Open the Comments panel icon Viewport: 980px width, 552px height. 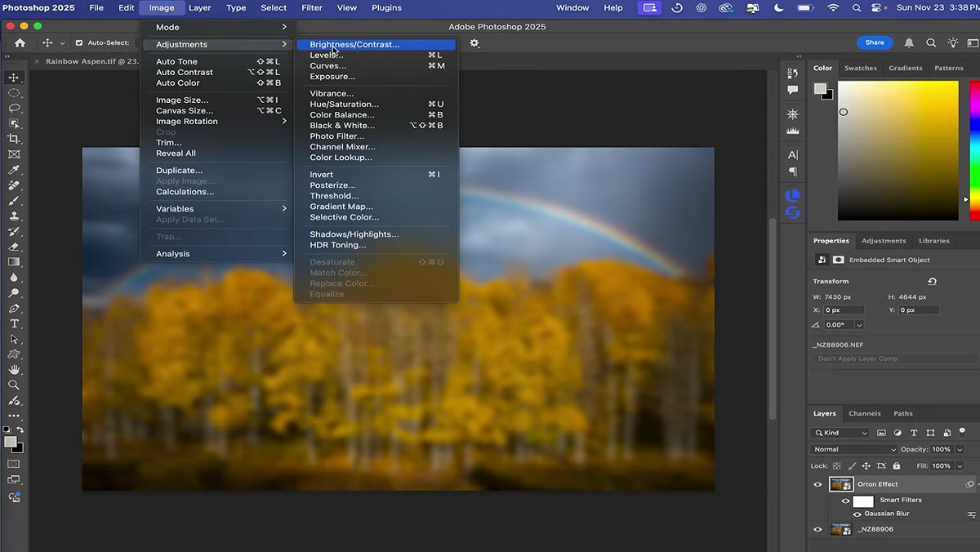pos(793,90)
